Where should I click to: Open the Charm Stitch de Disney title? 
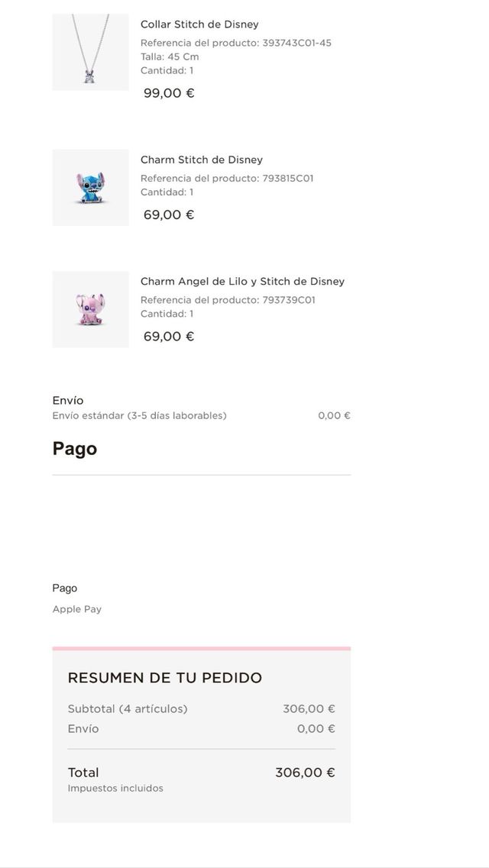pos(201,160)
